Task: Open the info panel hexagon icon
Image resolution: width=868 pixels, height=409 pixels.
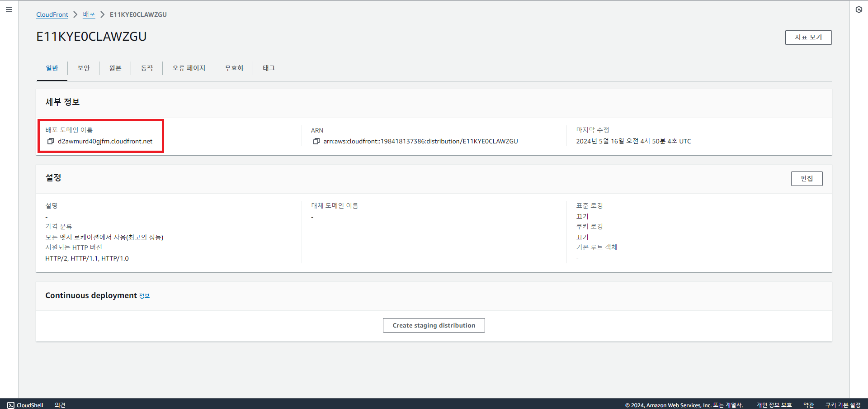Action: (x=859, y=10)
